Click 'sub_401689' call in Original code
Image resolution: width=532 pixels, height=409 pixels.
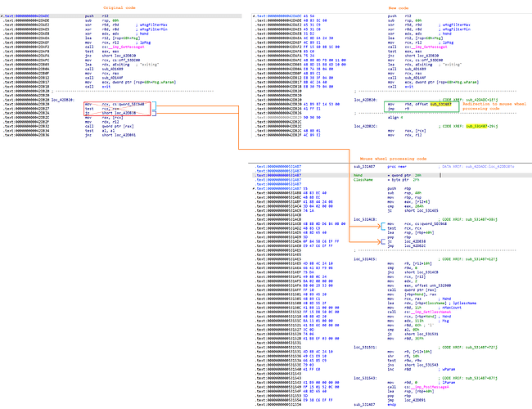112,69
